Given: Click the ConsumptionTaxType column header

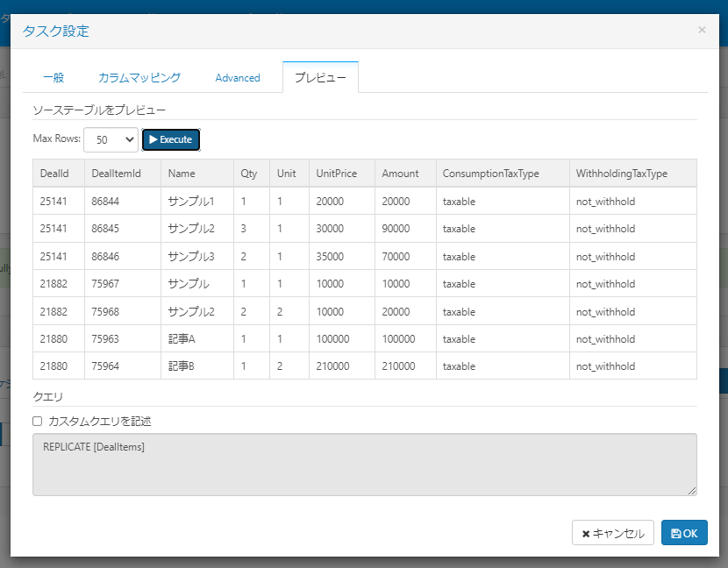Looking at the screenshot, I should pyautogui.click(x=503, y=173).
